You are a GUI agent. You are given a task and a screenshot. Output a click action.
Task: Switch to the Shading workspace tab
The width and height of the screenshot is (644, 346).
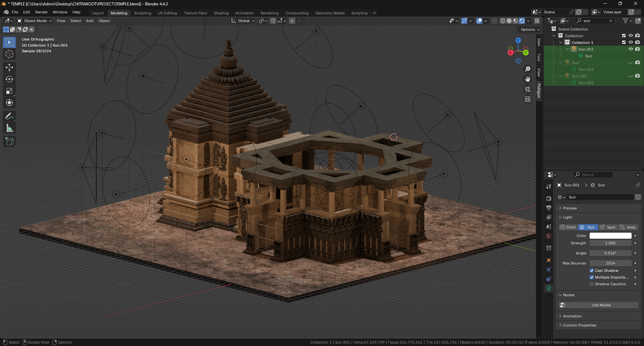[x=221, y=13]
